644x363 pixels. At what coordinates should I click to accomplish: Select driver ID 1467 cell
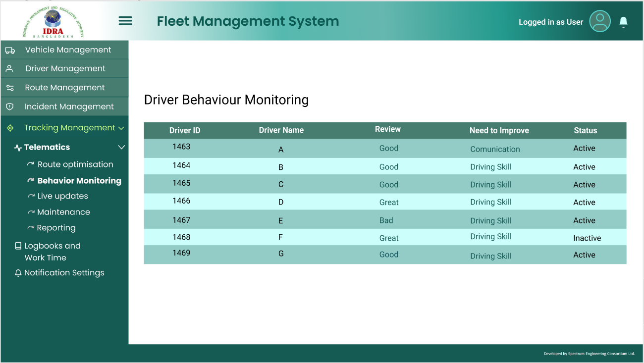coord(181,220)
